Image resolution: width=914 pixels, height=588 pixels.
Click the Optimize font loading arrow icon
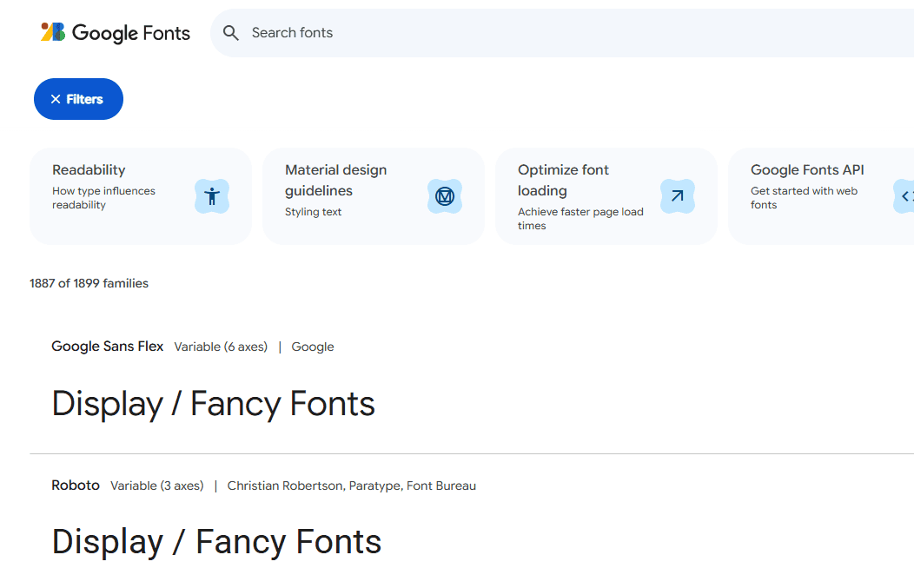(677, 196)
